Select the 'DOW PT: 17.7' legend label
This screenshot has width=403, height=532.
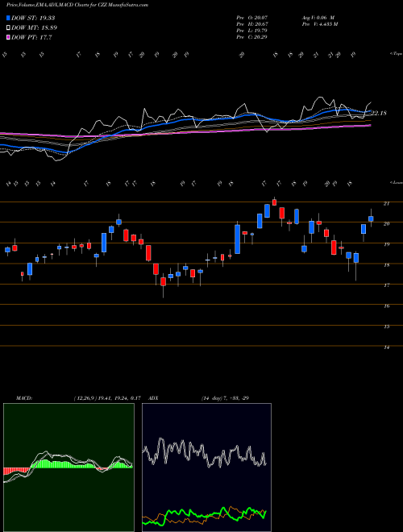31,38
